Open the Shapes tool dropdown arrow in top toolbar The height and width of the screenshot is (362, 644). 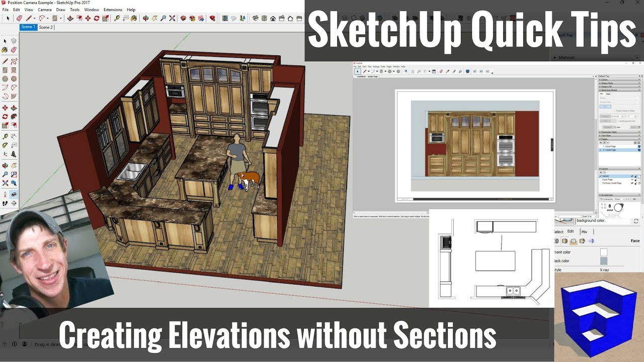click(61, 18)
